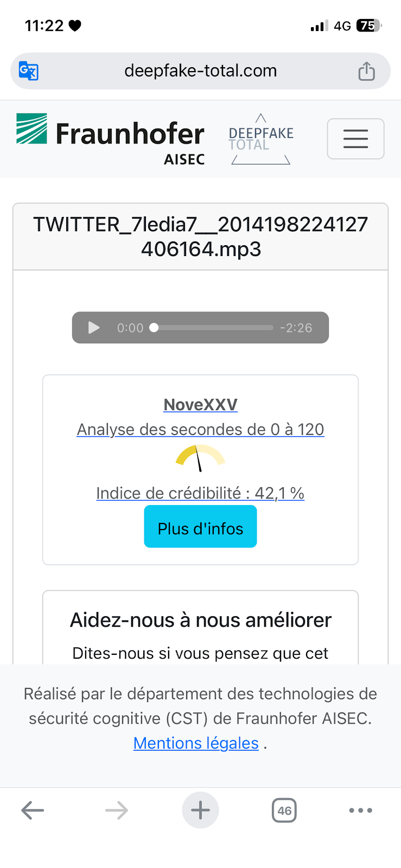Viewport: 401px width, 868px height.
Task: Click the audio progress slider track
Action: [213, 328]
